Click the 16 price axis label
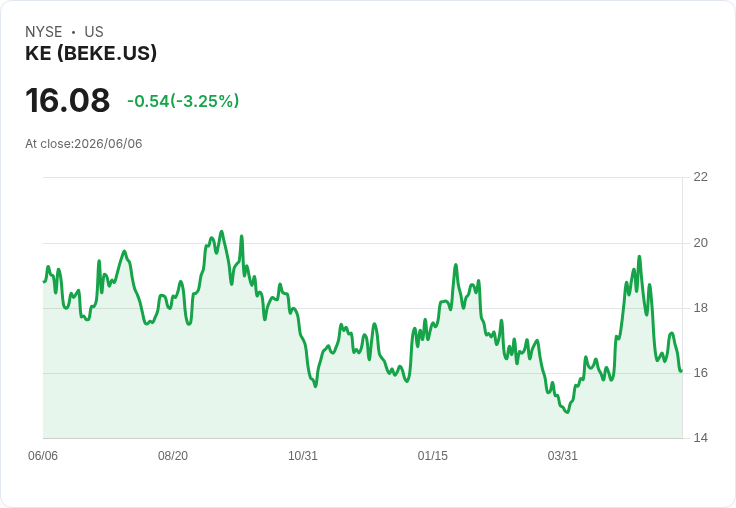 coord(700,373)
